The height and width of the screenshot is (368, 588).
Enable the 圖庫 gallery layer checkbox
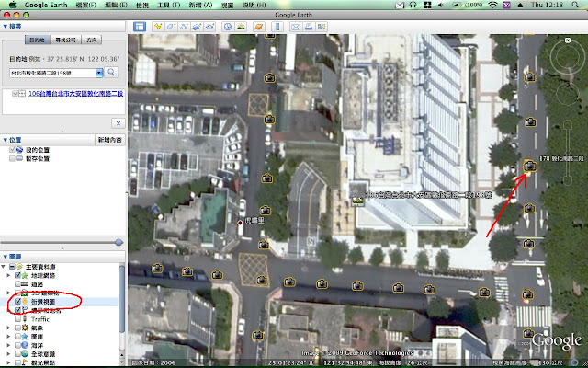(x=17, y=336)
